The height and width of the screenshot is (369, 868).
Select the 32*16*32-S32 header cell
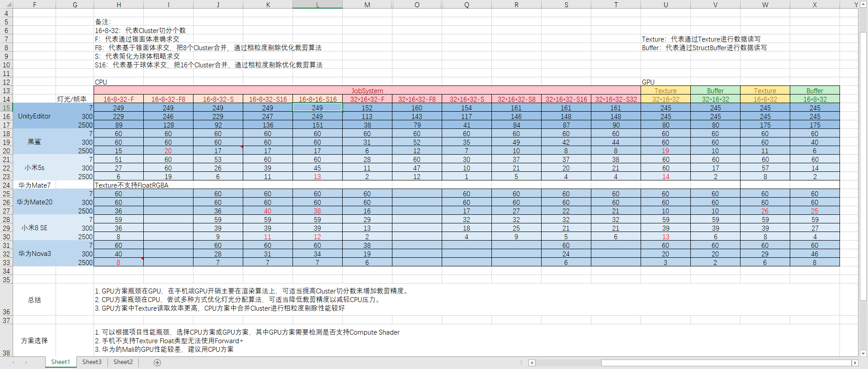click(616, 99)
